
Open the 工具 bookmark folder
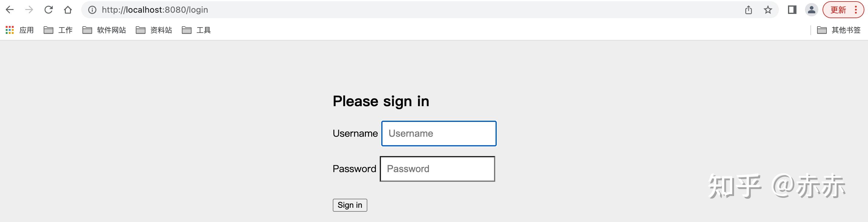(196, 30)
